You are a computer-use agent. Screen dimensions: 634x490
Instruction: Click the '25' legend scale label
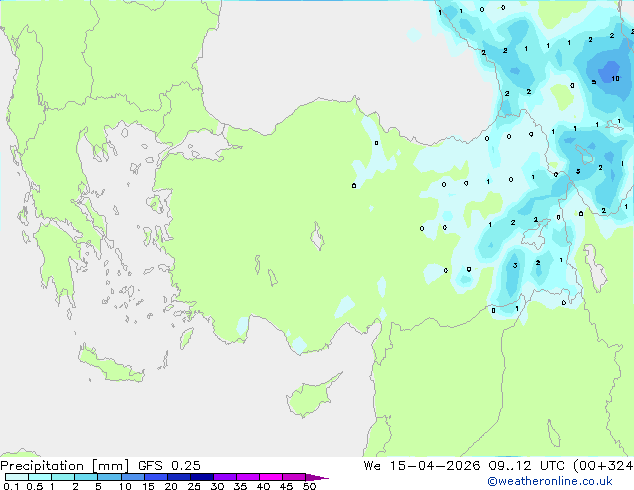(x=194, y=486)
